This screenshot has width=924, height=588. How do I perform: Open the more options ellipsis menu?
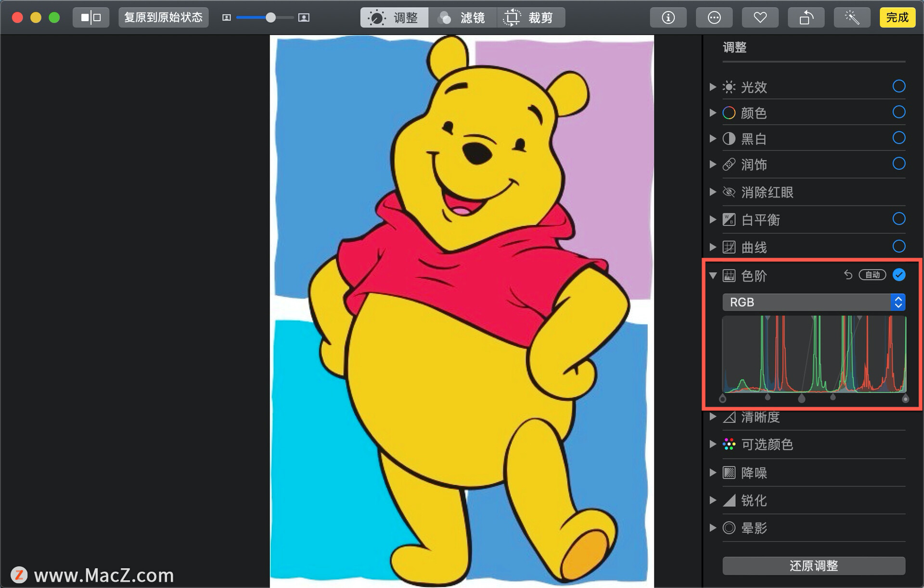pos(714,18)
